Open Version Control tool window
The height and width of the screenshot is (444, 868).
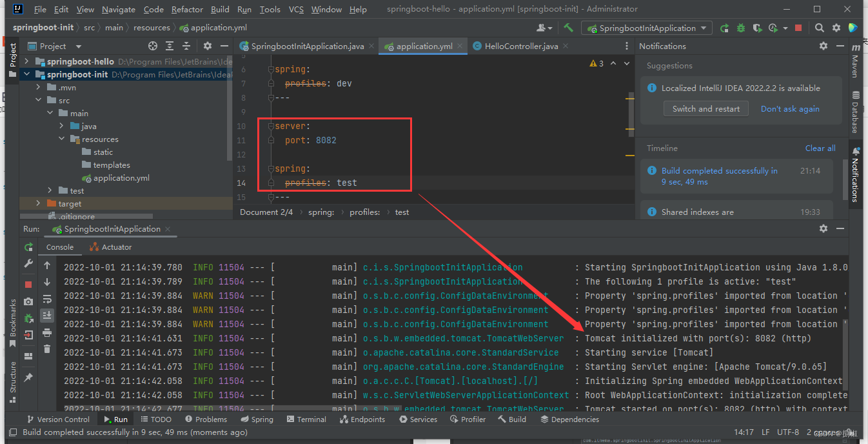(58, 419)
